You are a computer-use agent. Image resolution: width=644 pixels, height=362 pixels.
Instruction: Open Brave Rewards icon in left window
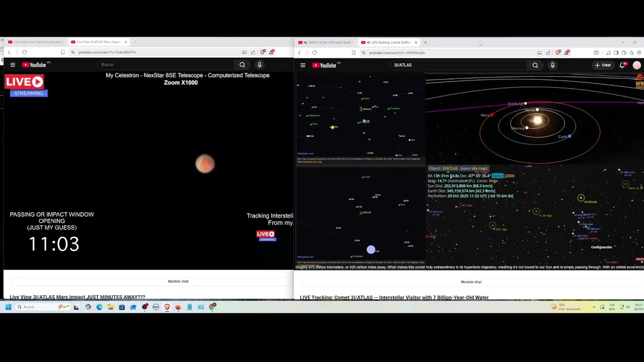[272, 52]
